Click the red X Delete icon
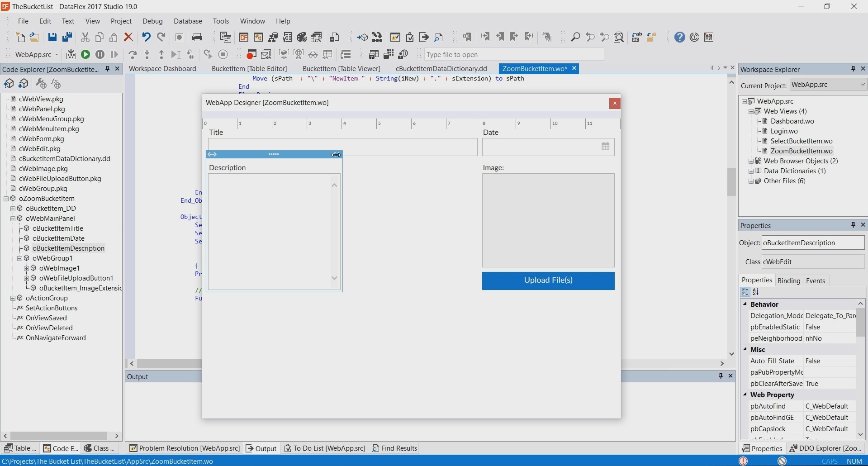 pos(128,37)
